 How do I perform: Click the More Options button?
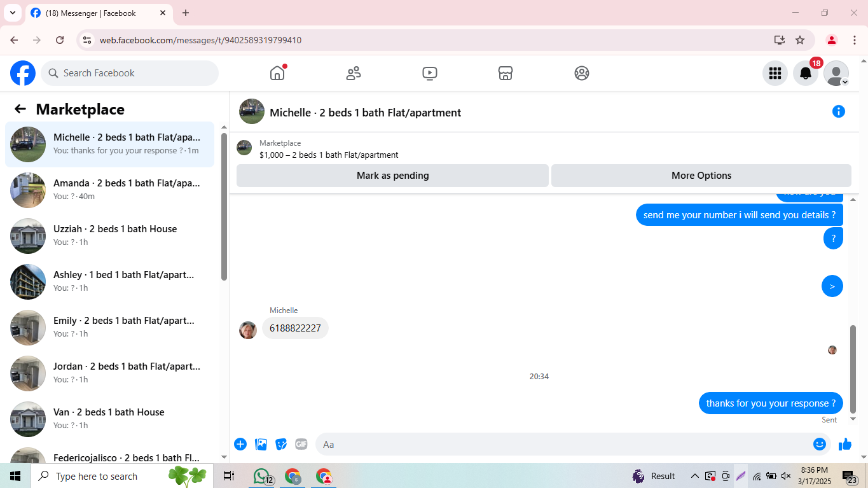point(701,176)
